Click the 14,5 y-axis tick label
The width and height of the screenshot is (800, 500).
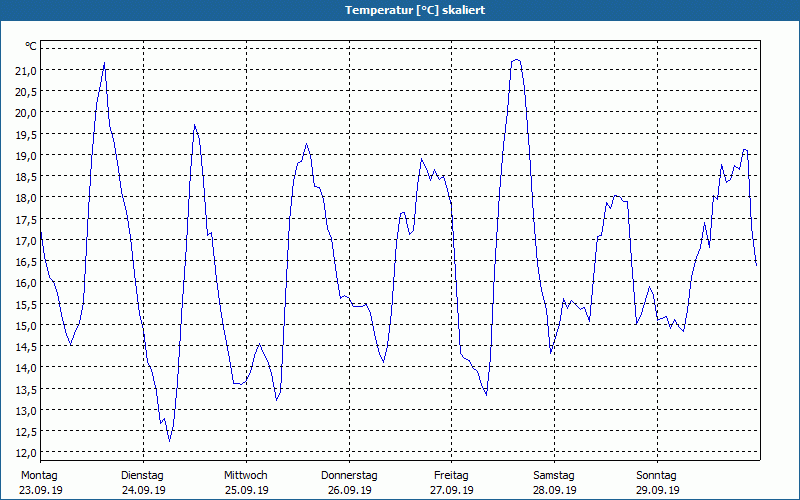coord(26,346)
